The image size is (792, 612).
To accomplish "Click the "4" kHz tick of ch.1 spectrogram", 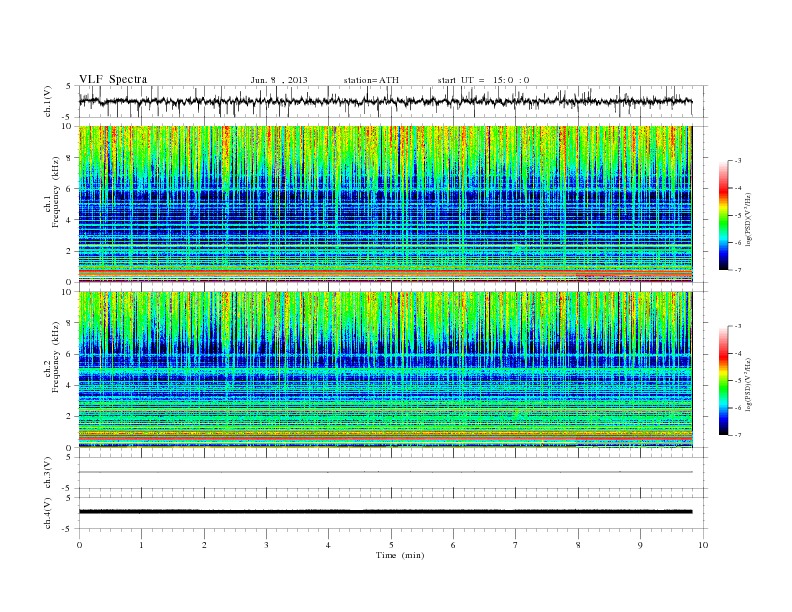I will tap(69, 220).
